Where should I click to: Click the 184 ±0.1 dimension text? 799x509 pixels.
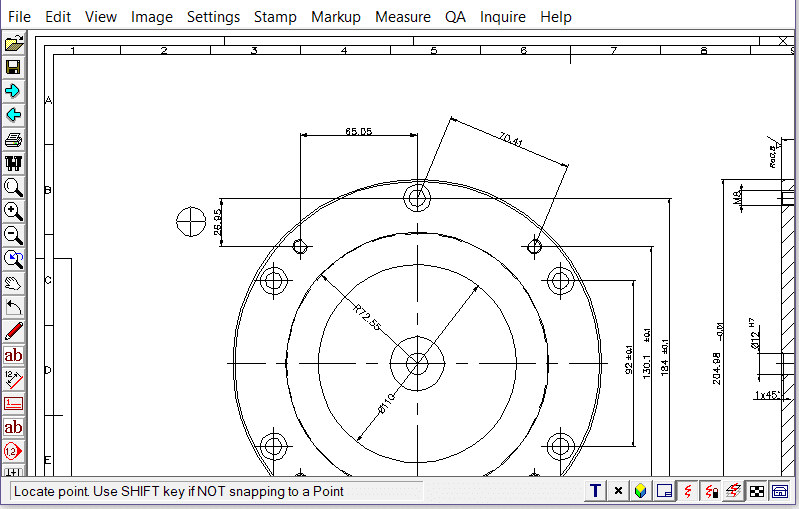(x=664, y=358)
